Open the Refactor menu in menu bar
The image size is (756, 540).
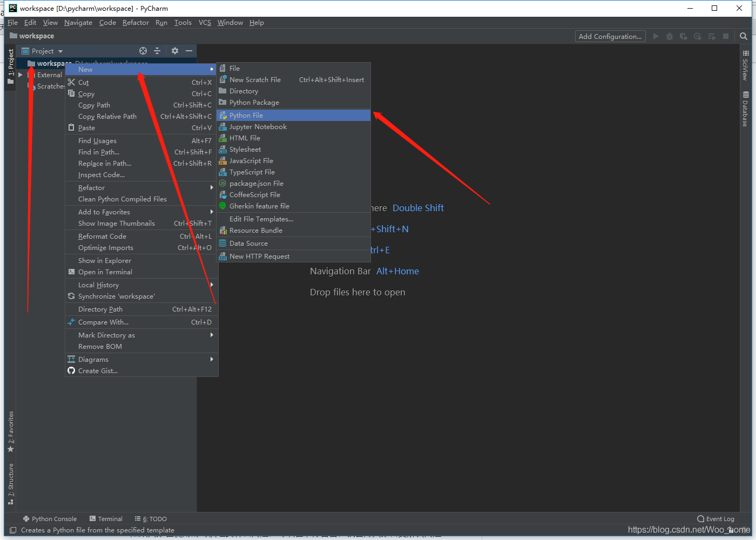click(x=136, y=23)
